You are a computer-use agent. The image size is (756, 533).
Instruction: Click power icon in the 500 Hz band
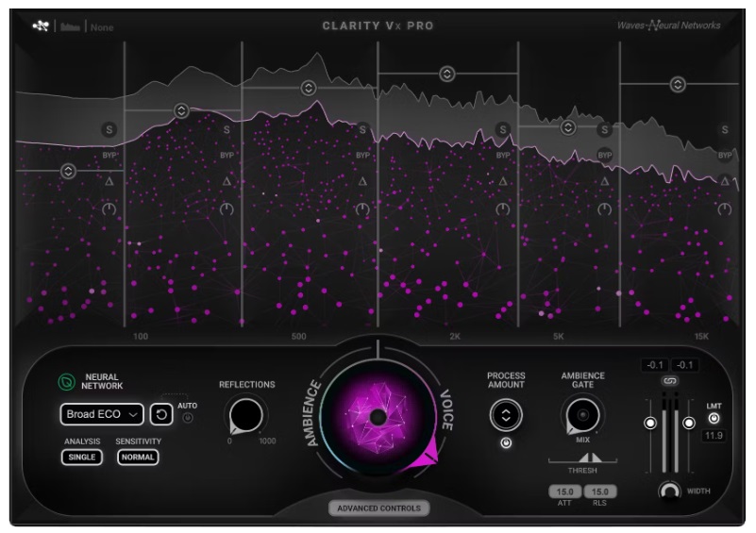(x=362, y=209)
